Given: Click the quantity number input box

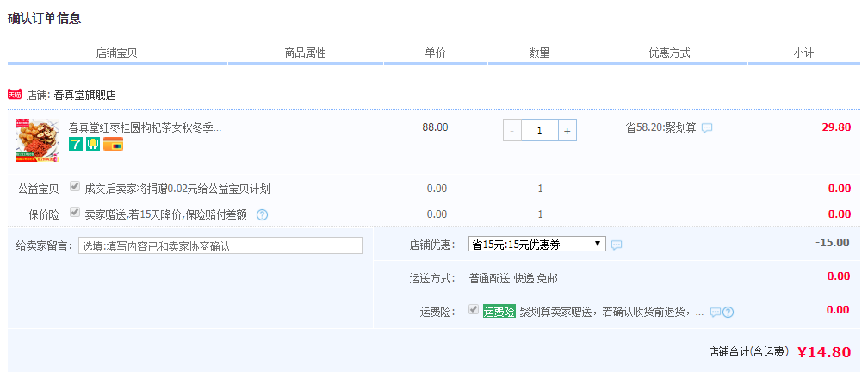Looking at the screenshot, I should click(540, 131).
